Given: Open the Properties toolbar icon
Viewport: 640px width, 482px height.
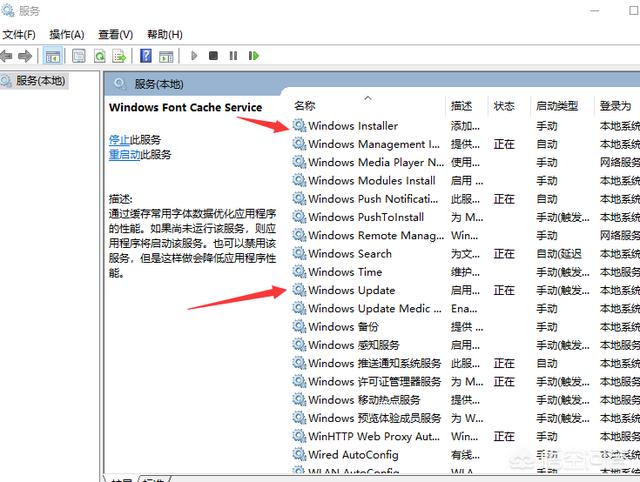Looking at the screenshot, I should [79, 56].
